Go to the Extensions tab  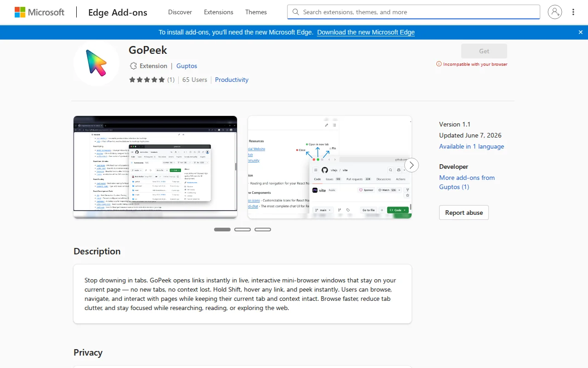219,12
